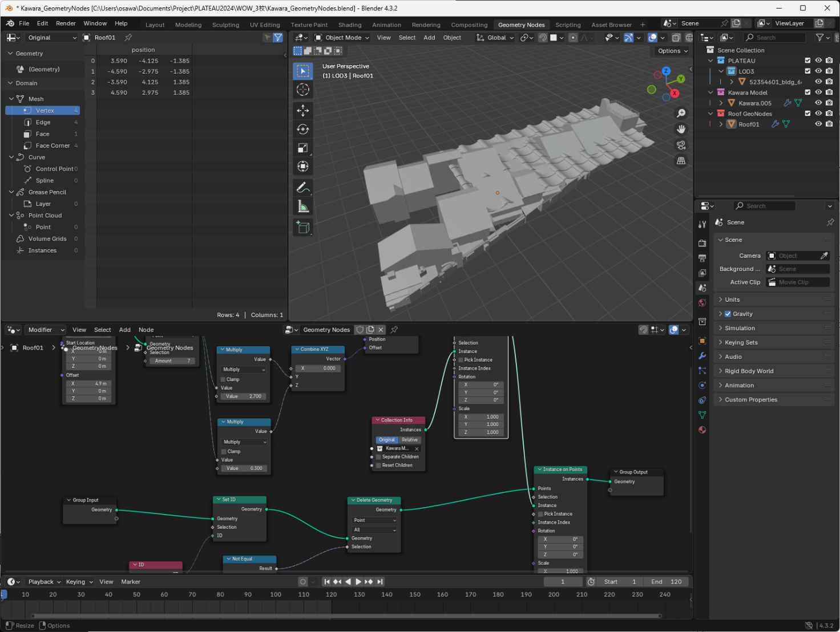Click the Relative button in Collection Info node
Viewport: 840px width, 632px height.
pos(410,440)
